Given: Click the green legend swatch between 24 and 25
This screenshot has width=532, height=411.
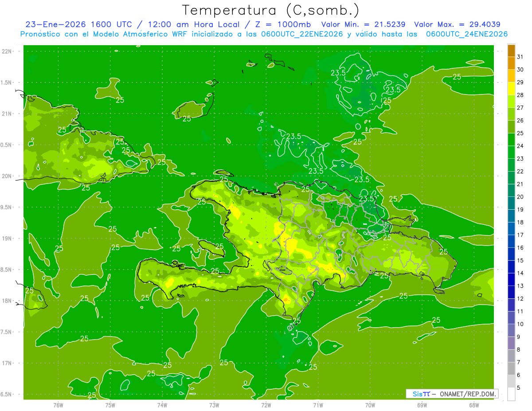Looking at the screenshot, I should coord(511,140).
